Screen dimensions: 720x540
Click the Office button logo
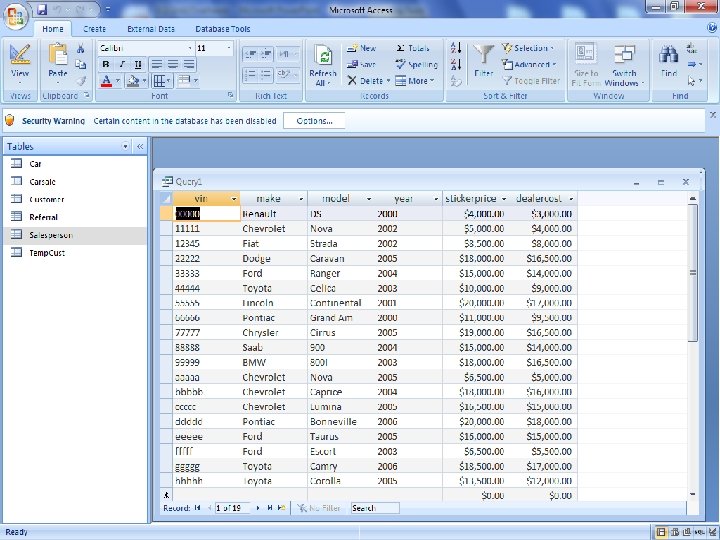tap(16, 16)
